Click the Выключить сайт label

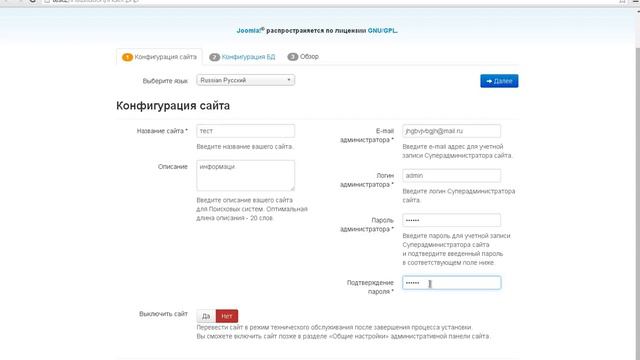(163, 314)
